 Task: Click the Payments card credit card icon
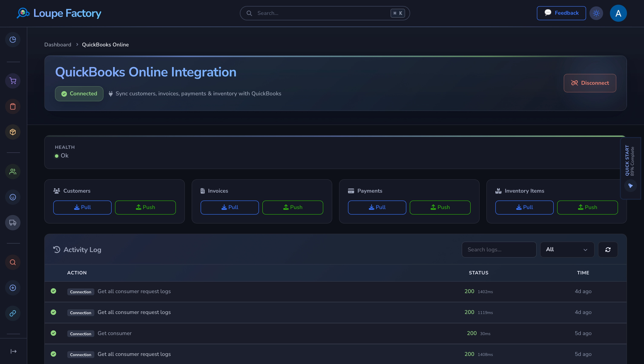(351, 191)
